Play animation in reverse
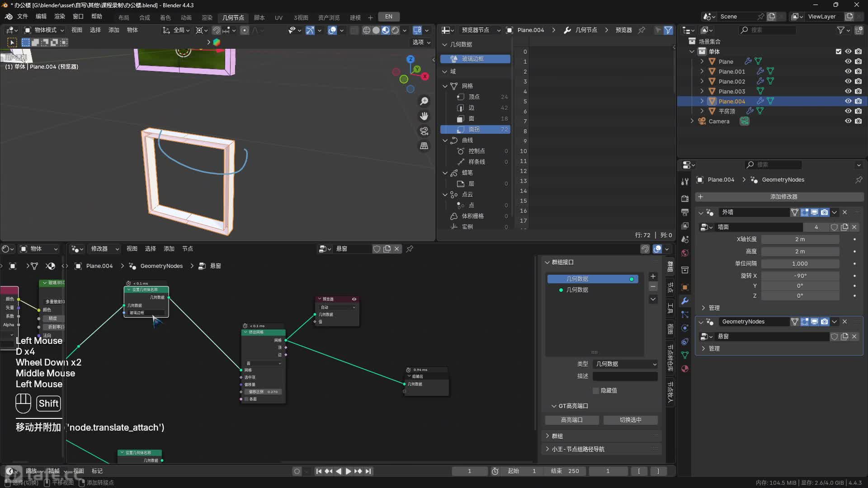This screenshot has width=868, height=488. click(x=338, y=471)
